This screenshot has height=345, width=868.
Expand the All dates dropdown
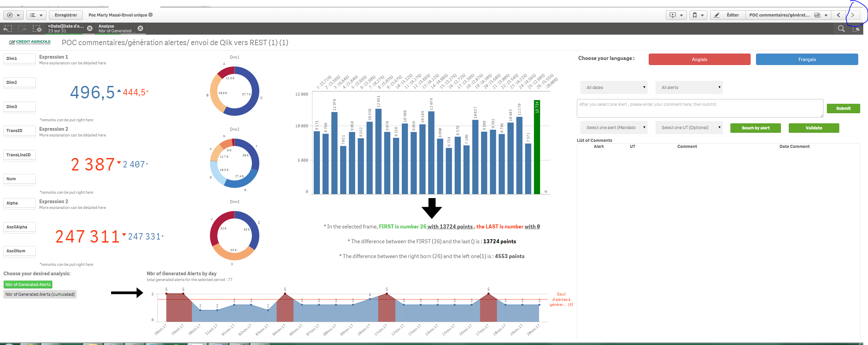614,88
